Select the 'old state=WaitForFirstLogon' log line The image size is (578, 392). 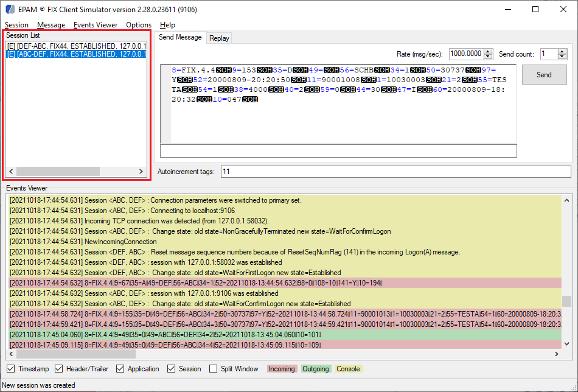[x=285, y=273]
